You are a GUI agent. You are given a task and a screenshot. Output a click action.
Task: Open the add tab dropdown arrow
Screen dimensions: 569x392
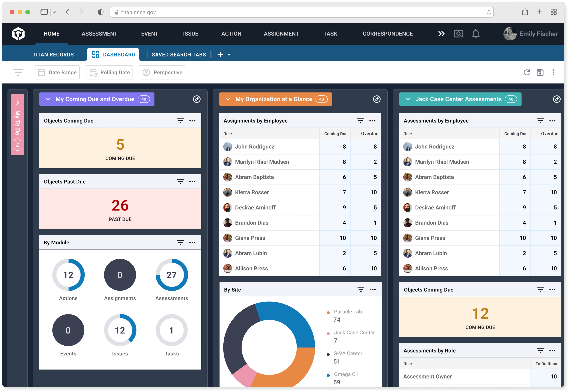click(x=229, y=55)
